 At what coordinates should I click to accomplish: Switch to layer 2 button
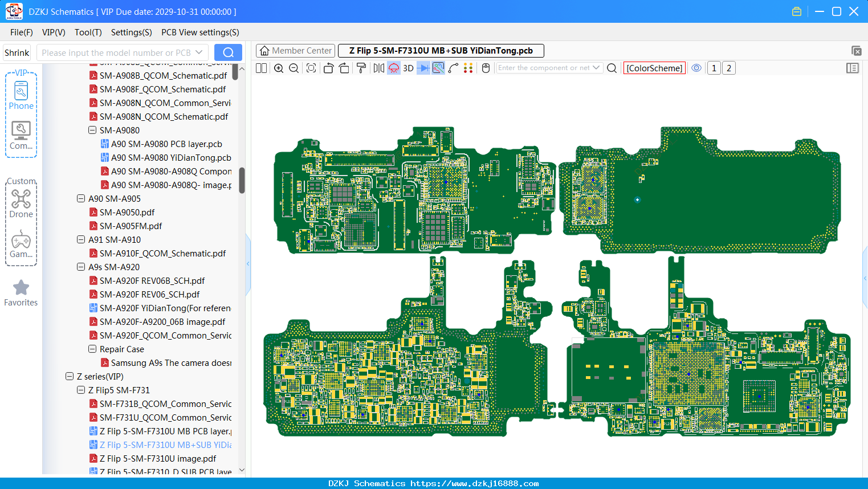(728, 68)
